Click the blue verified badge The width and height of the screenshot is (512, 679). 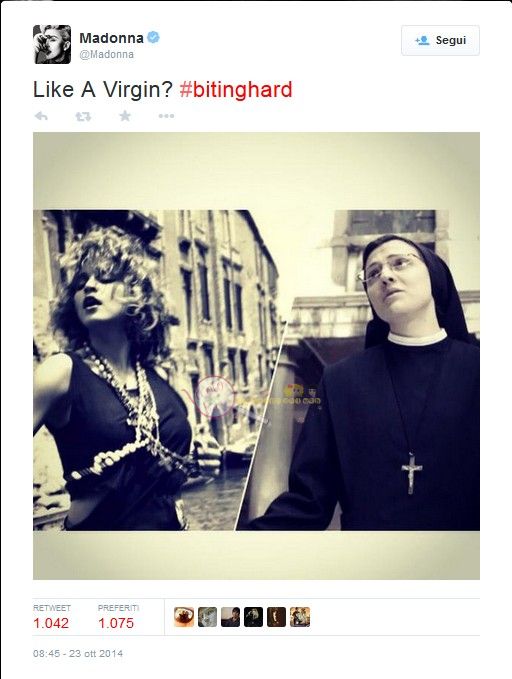(x=153, y=38)
